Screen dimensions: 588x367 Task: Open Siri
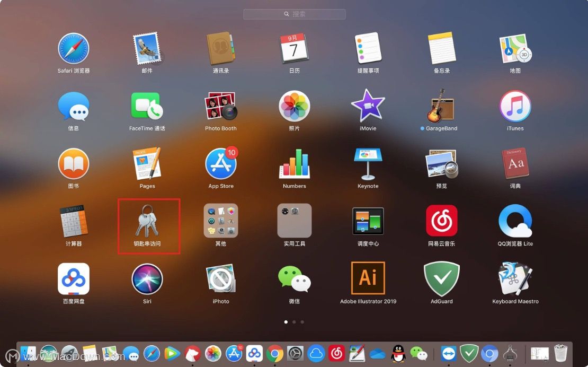(x=147, y=279)
